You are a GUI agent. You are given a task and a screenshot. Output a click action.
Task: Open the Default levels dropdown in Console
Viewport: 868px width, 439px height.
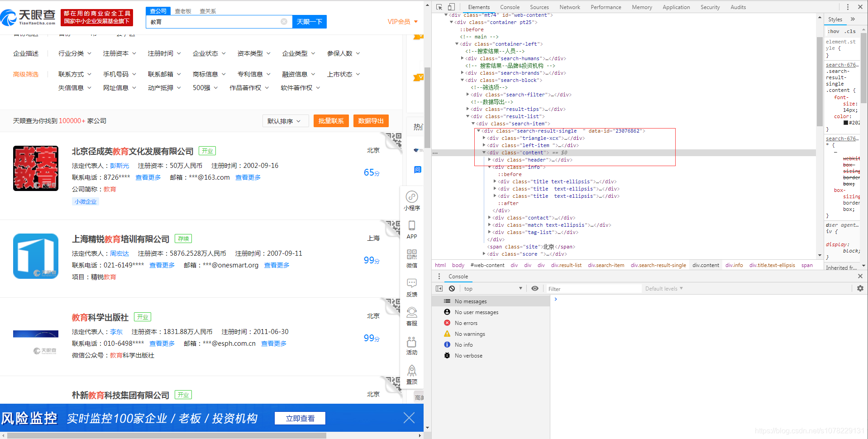coord(663,288)
